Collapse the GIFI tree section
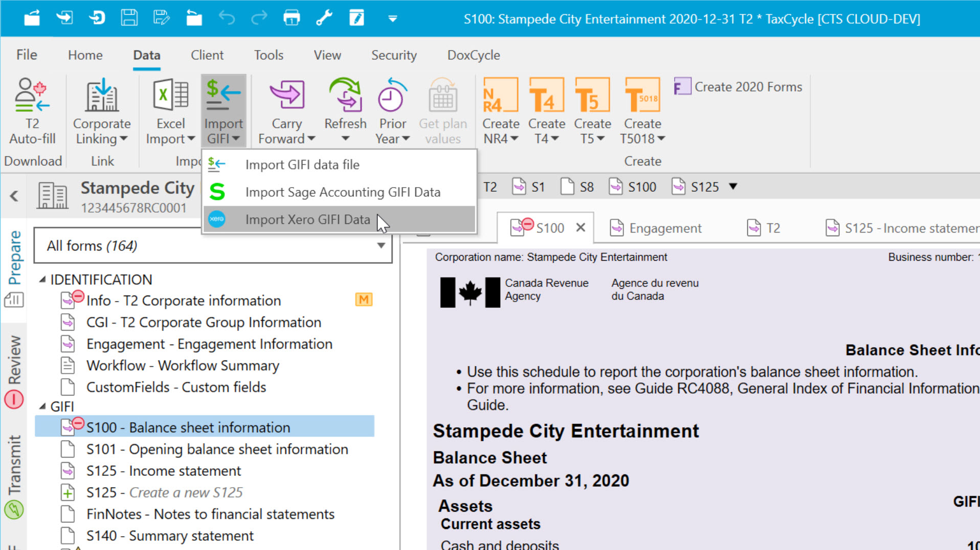Image resolution: width=980 pixels, height=550 pixels. [x=43, y=406]
